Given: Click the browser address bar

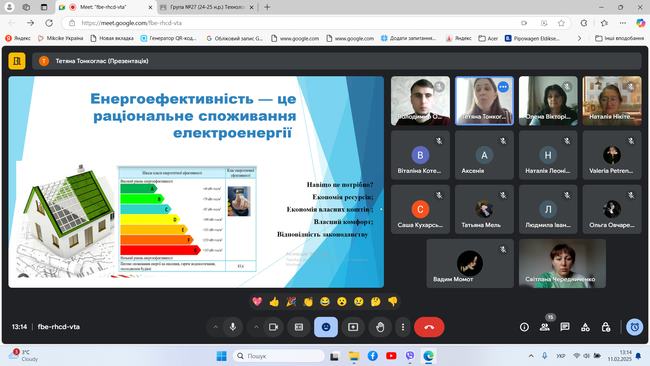Looking at the screenshot, I should coord(290,23).
